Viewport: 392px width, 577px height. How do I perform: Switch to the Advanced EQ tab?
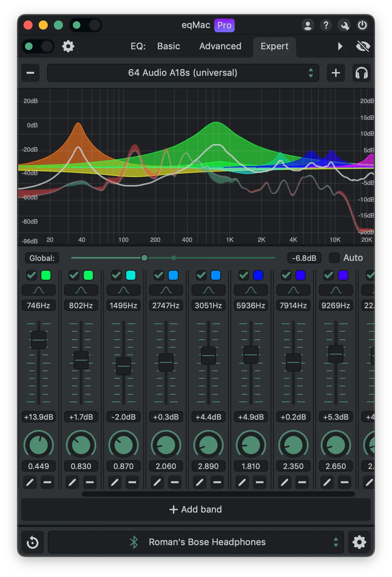[x=220, y=46]
